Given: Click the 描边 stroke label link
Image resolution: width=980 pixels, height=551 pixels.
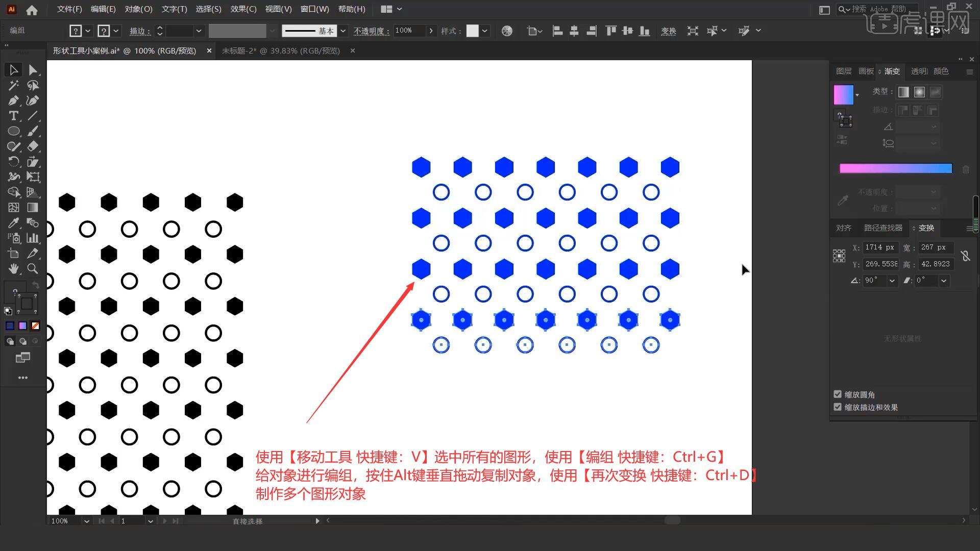Looking at the screenshot, I should pyautogui.click(x=139, y=31).
